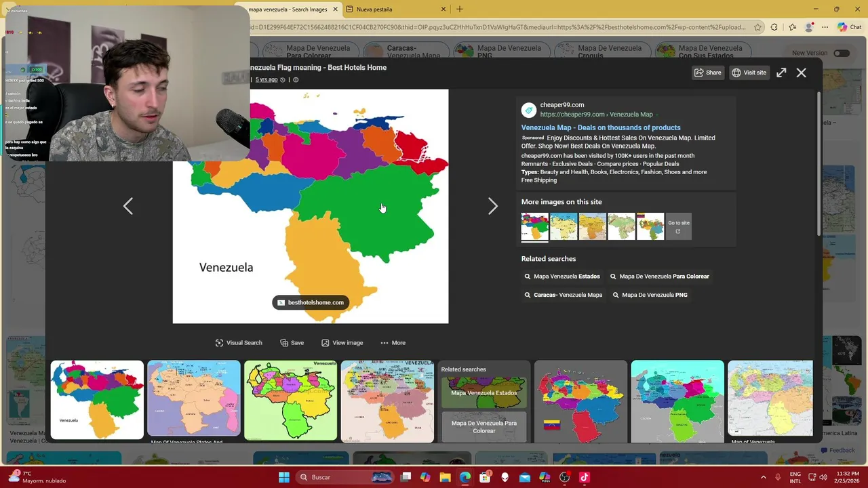This screenshot has height=488, width=868.
Task: Close the mapa venezuela search tab
Action: [x=335, y=9]
